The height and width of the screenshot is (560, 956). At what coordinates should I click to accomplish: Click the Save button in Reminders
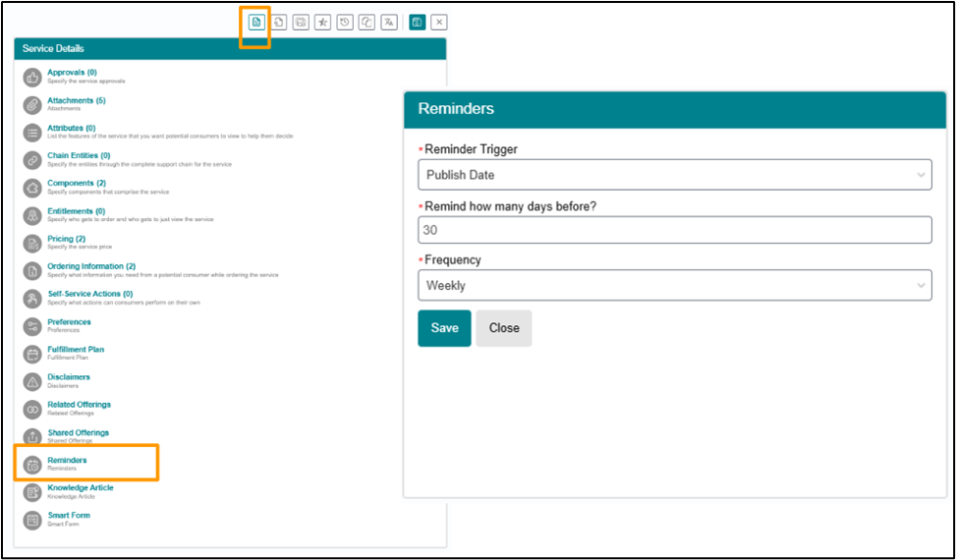click(444, 328)
